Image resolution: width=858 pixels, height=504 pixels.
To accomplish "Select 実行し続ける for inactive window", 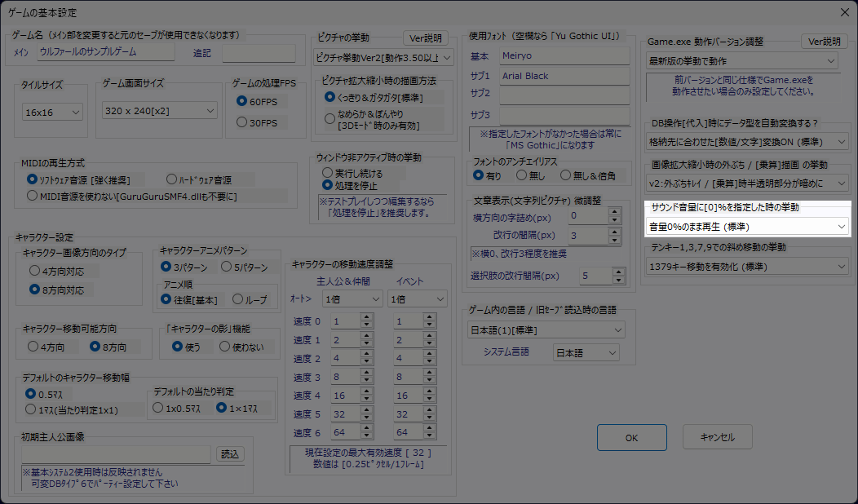I will 329,173.
